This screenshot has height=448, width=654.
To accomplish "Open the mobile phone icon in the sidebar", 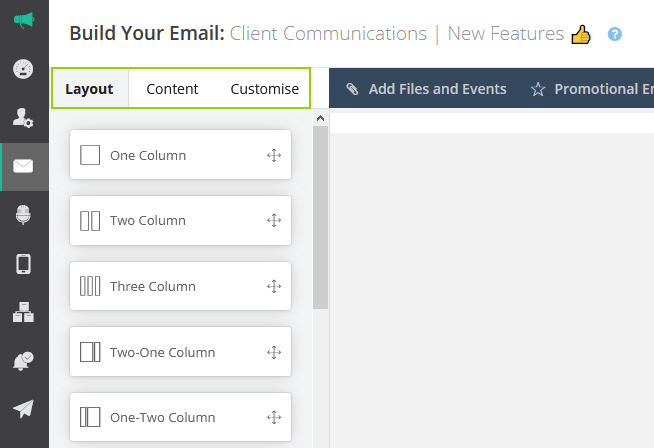I will pyautogui.click(x=23, y=264).
